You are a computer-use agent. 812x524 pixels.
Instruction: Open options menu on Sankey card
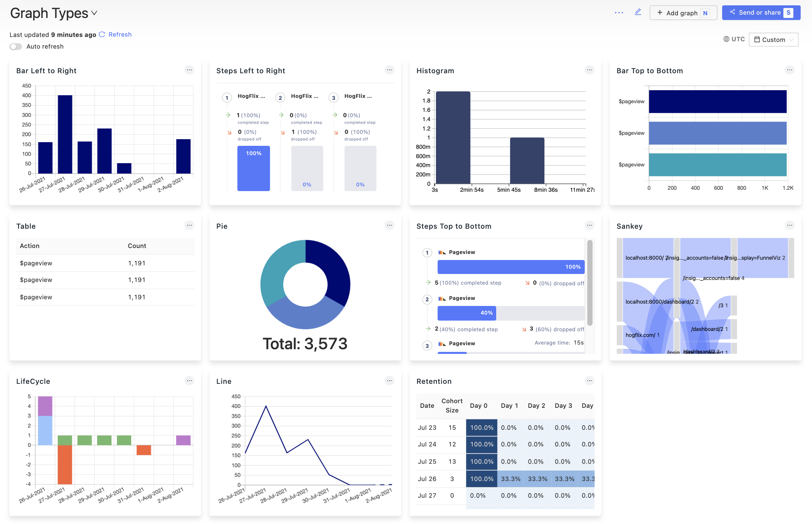(x=789, y=225)
